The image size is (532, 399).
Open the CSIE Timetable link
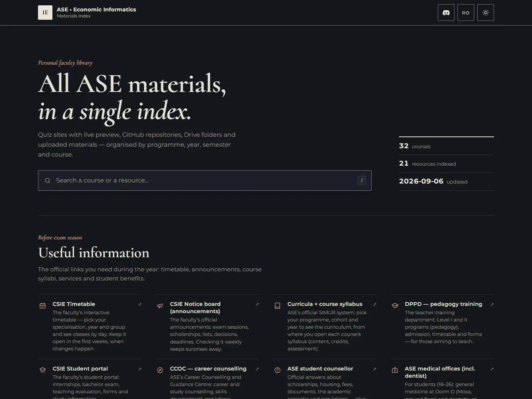[74, 304]
